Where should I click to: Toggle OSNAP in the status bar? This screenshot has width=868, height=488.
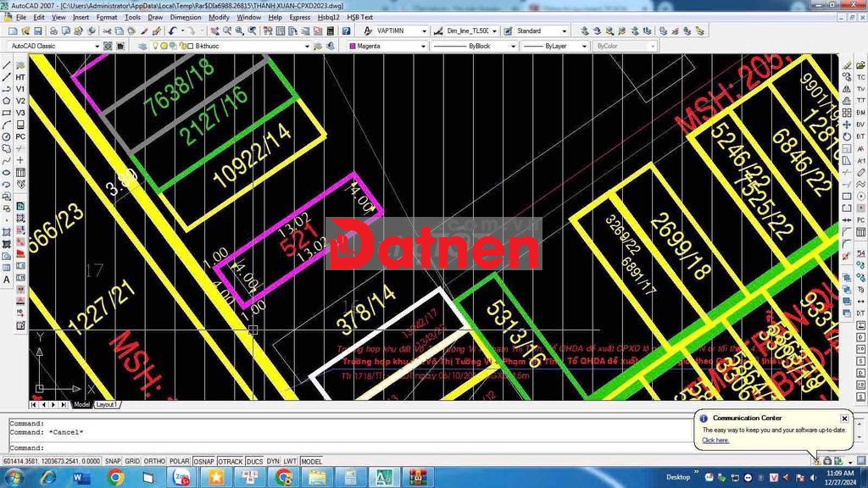click(x=203, y=462)
